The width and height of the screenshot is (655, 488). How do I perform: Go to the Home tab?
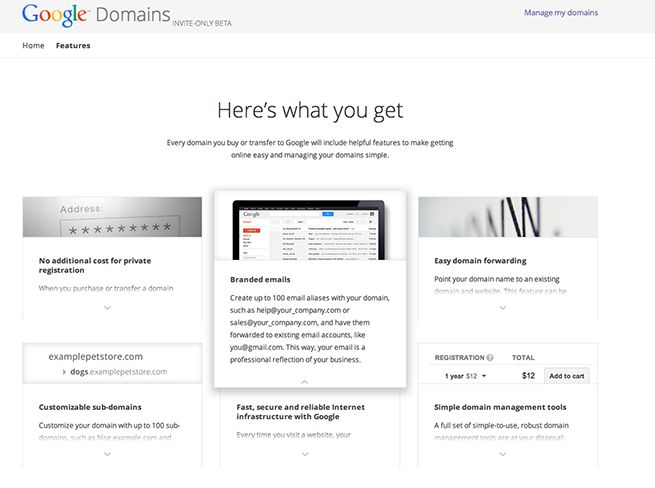click(33, 45)
